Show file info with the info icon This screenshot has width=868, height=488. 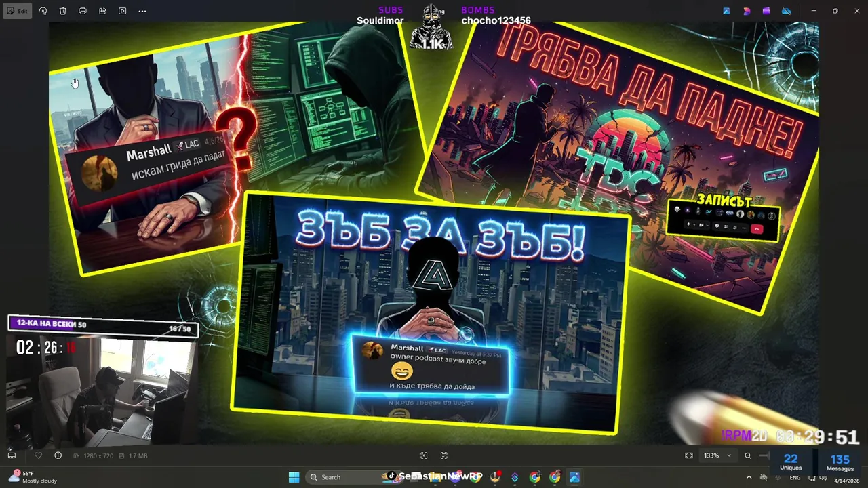click(58, 455)
